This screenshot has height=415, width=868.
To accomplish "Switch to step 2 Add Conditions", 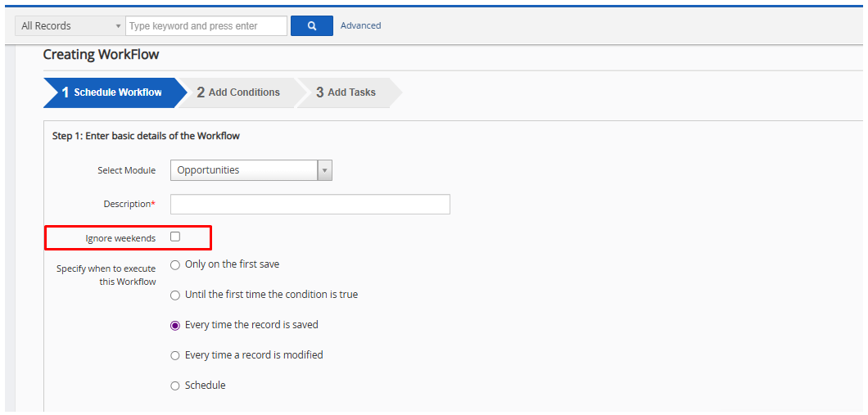I will 238,92.
